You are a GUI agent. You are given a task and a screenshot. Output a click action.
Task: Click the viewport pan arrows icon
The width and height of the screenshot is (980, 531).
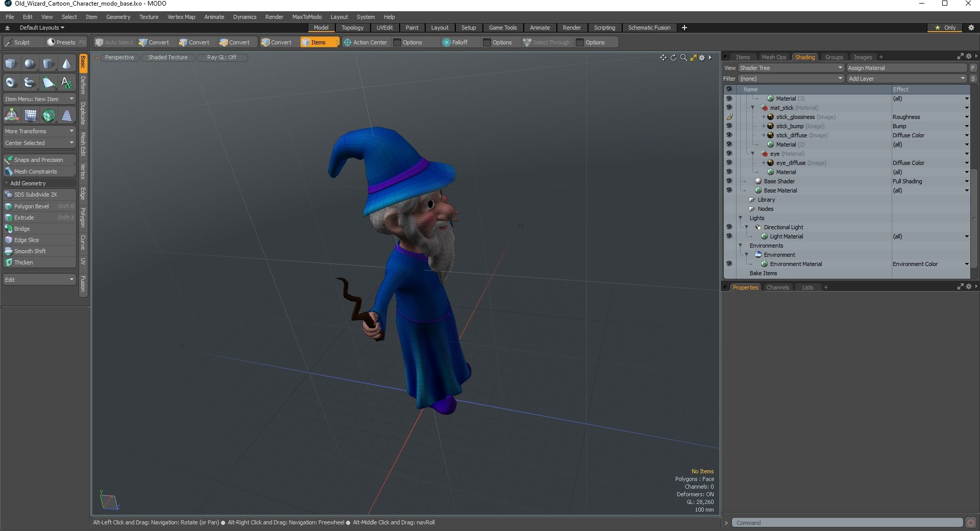coord(663,58)
